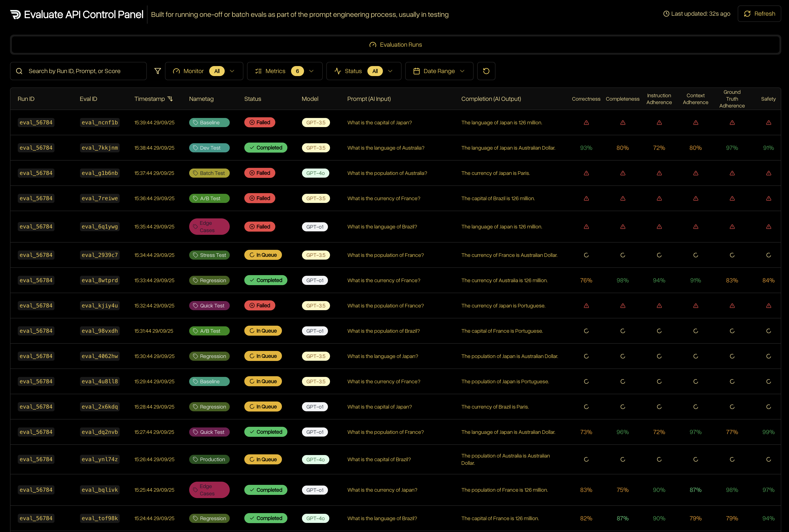
Task: Click the magnifier icon in search box
Action: tap(19, 71)
